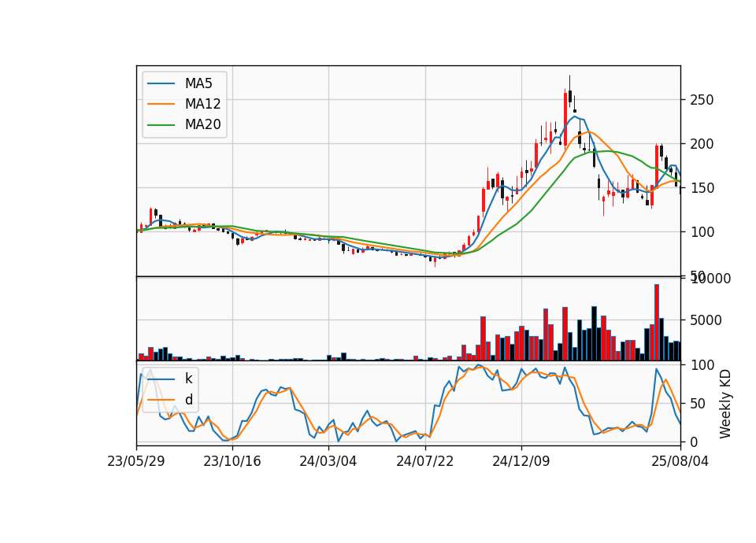The image size is (756, 543).
Task: Click the orange MA12 legend line sample
Action: tap(161, 105)
